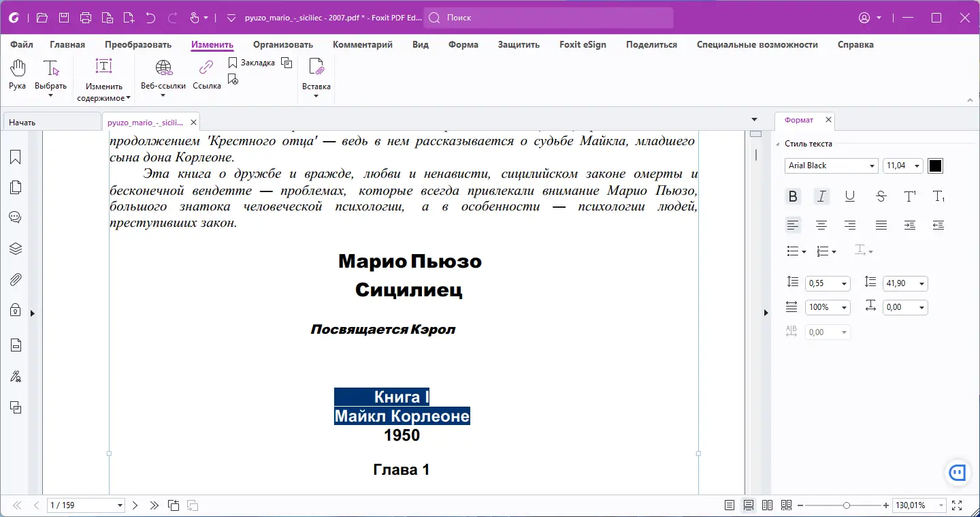Switch to single page view mode
The image size is (980, 517).
pos(730,505)
